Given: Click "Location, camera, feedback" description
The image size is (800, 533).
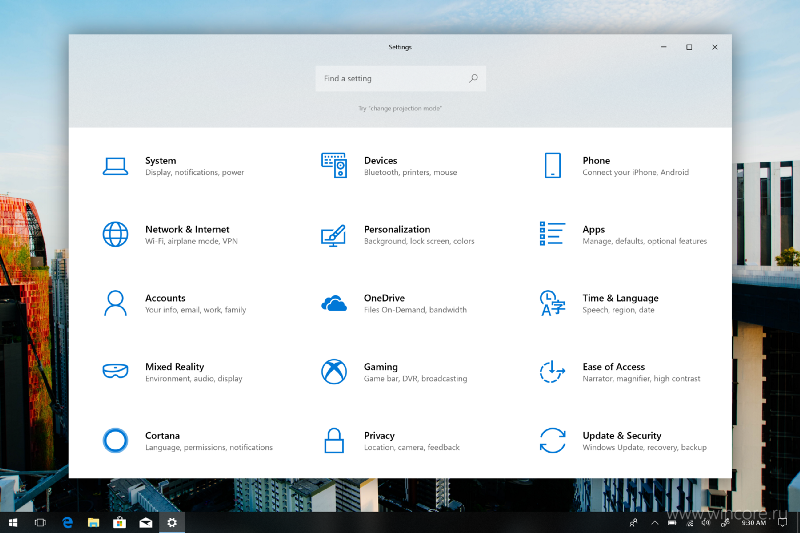Looking at the screenshot, I should pyautogui.click(x=412, y=447).
